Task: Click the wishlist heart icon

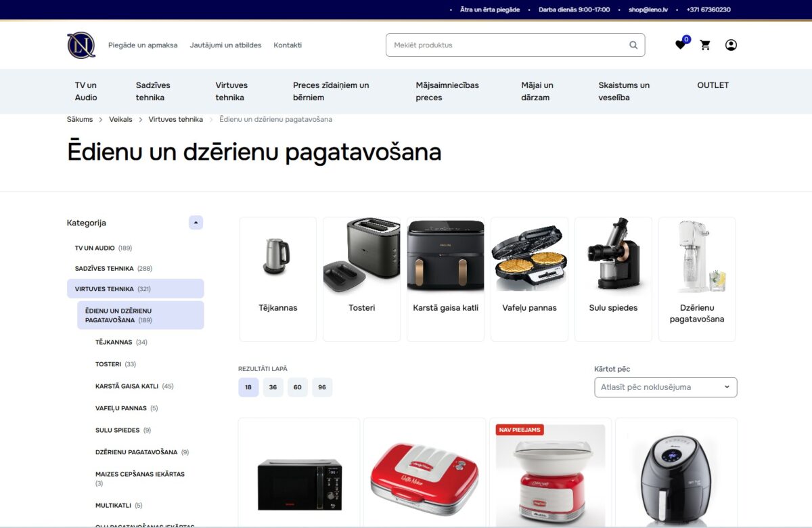Action: 680,45
